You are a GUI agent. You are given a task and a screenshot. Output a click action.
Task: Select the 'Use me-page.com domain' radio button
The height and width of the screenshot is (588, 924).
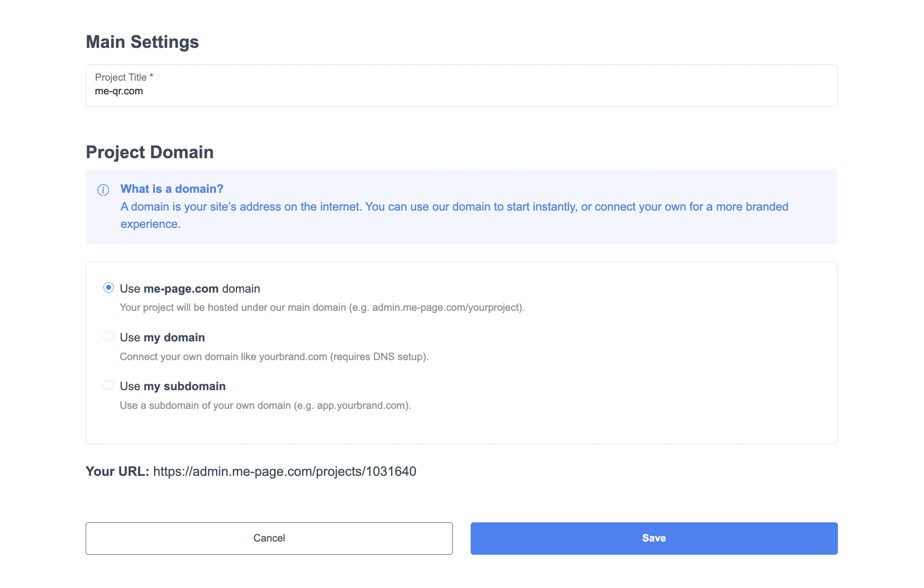108,288
